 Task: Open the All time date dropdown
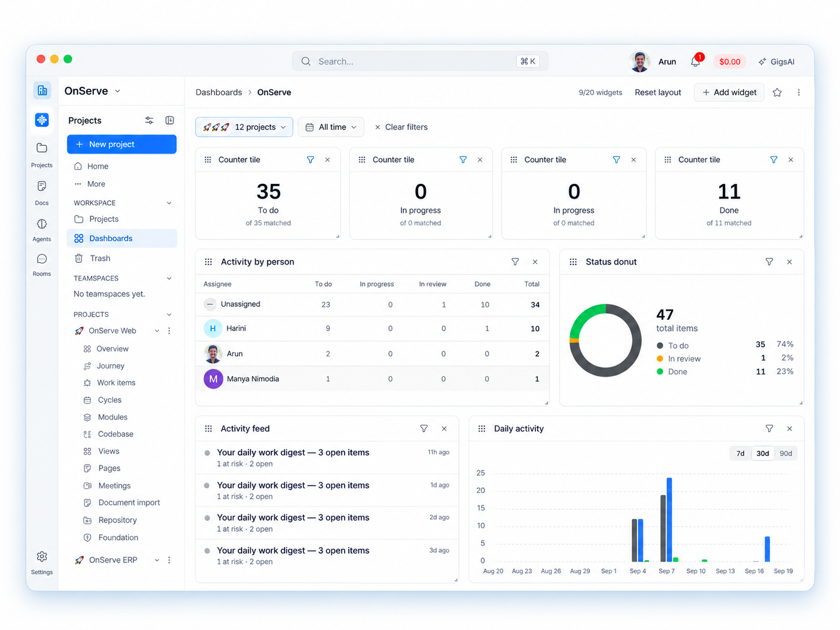tap(331, 127)
